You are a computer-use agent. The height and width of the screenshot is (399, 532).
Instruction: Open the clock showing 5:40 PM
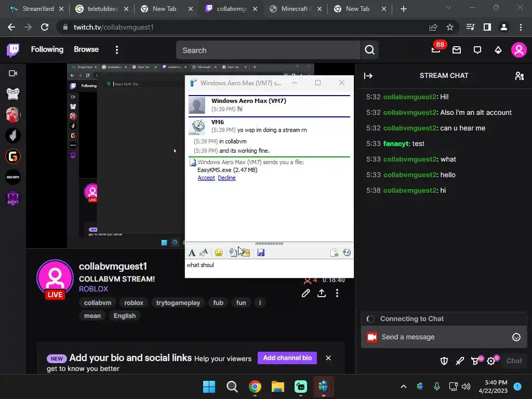tap(493, 387)
